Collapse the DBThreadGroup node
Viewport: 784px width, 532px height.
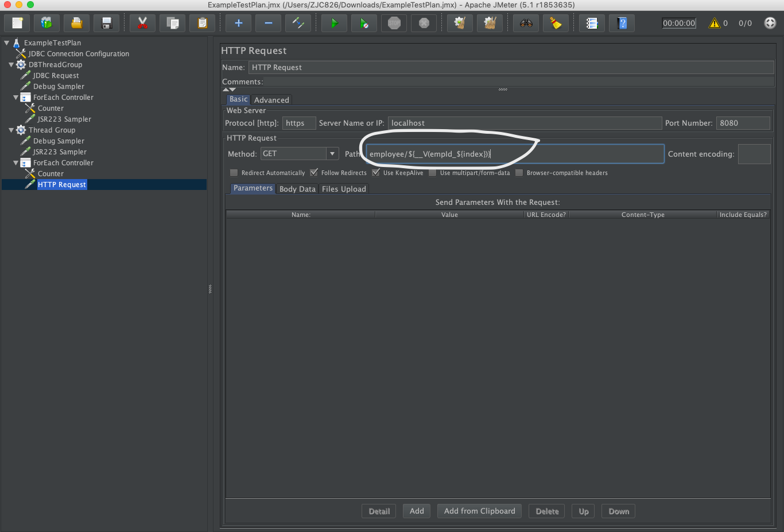(11, 64)
